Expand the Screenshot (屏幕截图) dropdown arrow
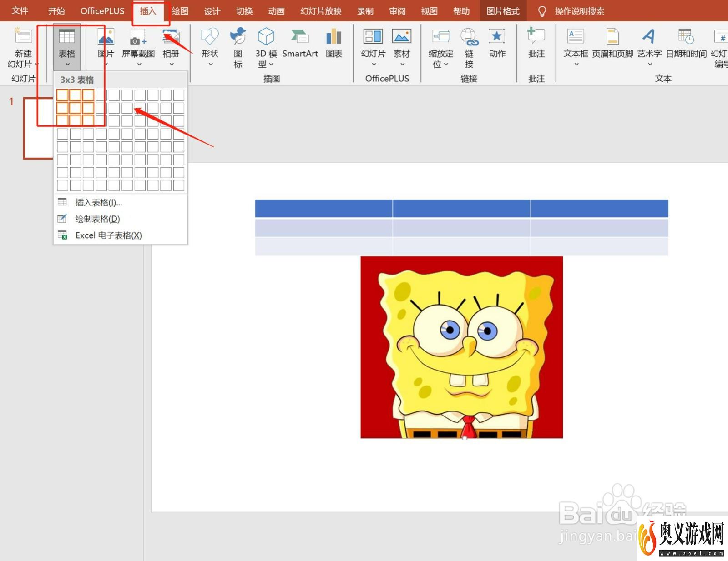 (x=139, y=65)
